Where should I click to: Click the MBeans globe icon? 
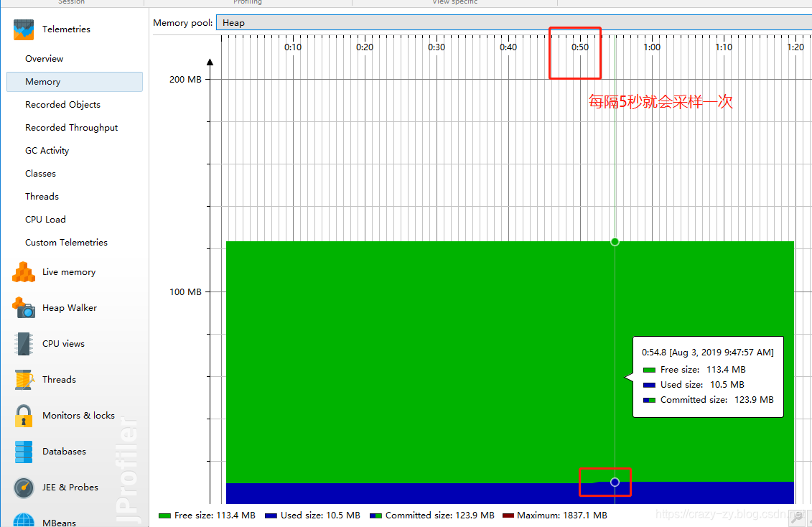pyautogui.click(x=24, y=520)
